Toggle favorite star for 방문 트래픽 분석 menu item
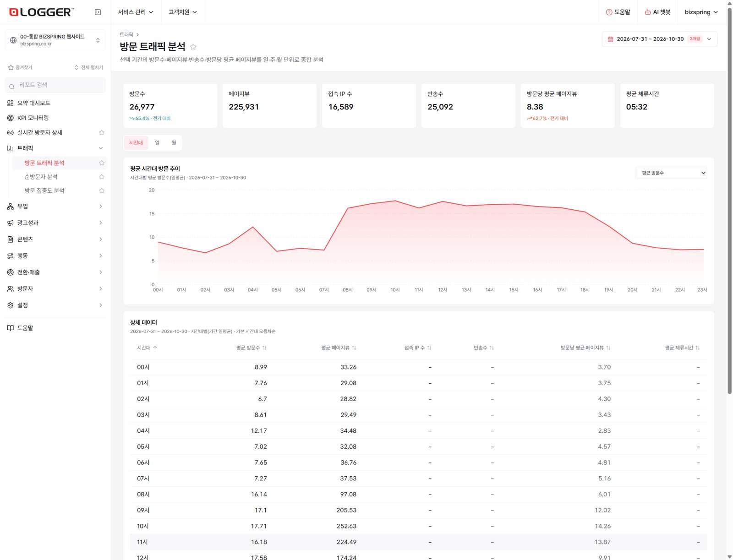This screenshot has height=560, width=733. (102, 163)
